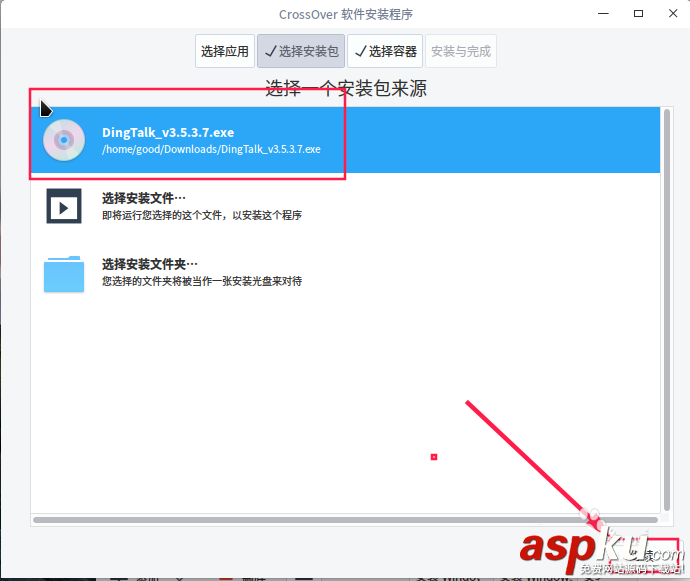The width and height of the screenshot is (690, 581).
Task: Choose the 选择安装文件夹… option
Action: tap(345, 272)
